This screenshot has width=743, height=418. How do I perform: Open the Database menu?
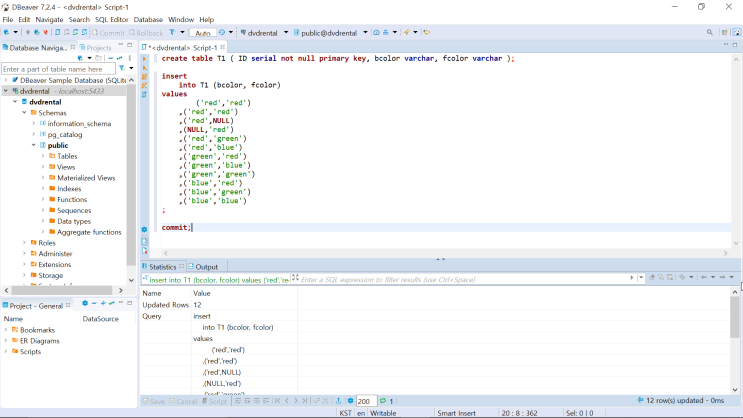click(148, 19)
